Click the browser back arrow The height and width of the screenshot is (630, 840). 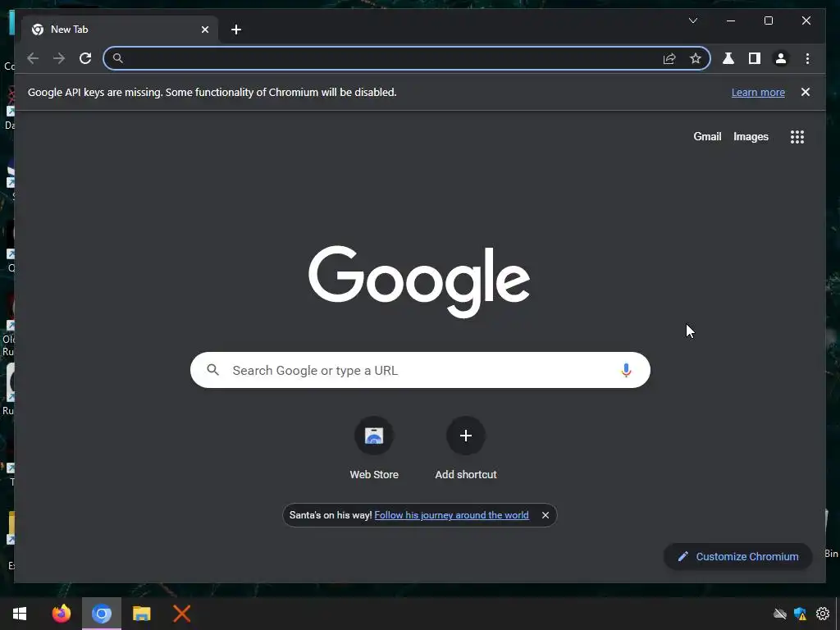[33, 58]
